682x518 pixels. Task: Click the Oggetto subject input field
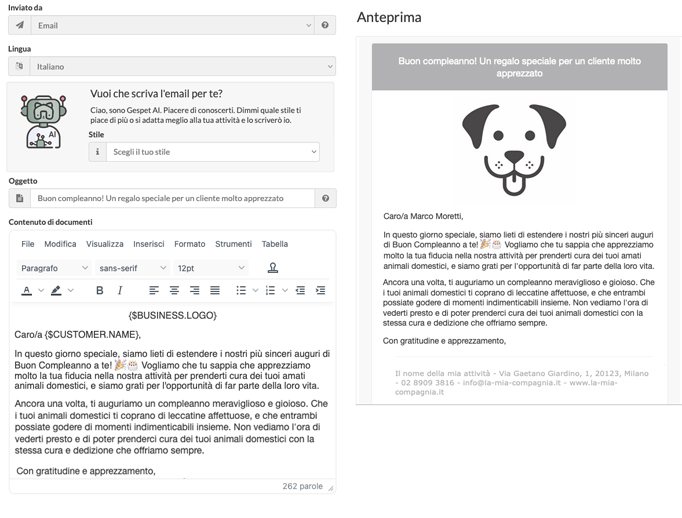tap(172, 198)
